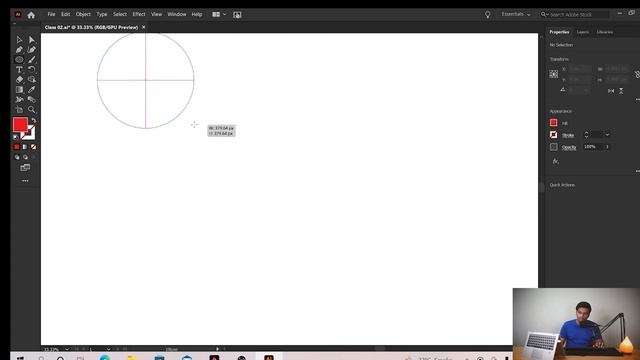Click the lightbulb Discover icon
640x360 pixels.
(487, 15)
